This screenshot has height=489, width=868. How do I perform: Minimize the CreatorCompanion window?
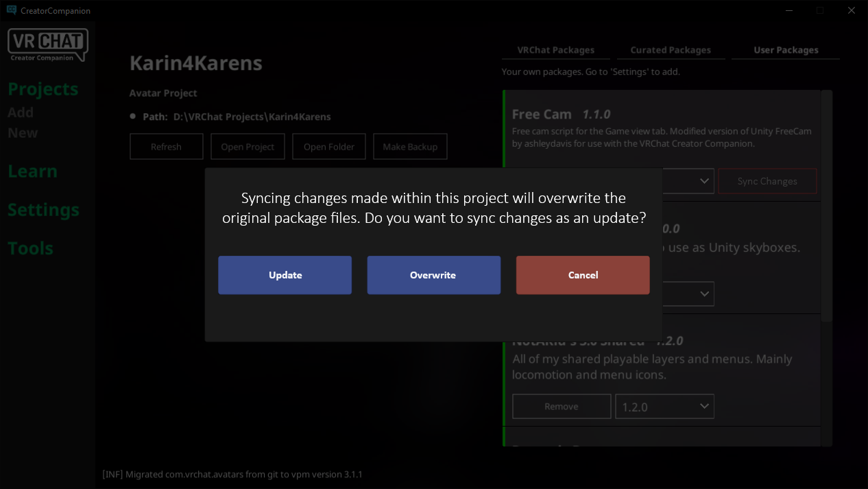point(788,10)
